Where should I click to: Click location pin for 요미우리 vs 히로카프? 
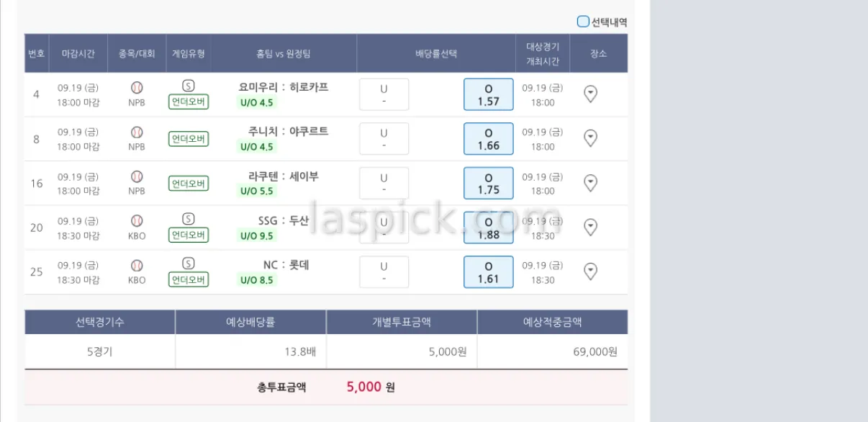click(590, 94)
